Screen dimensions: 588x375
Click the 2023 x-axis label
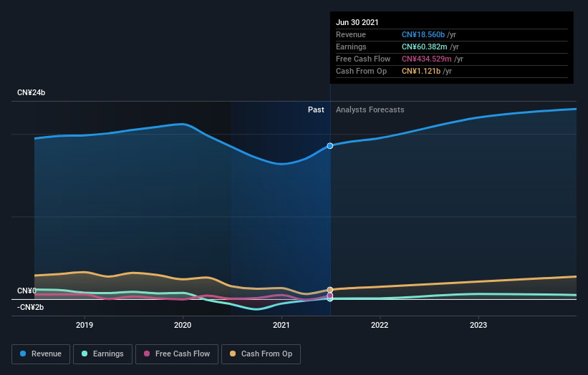(x=478, y=325)
